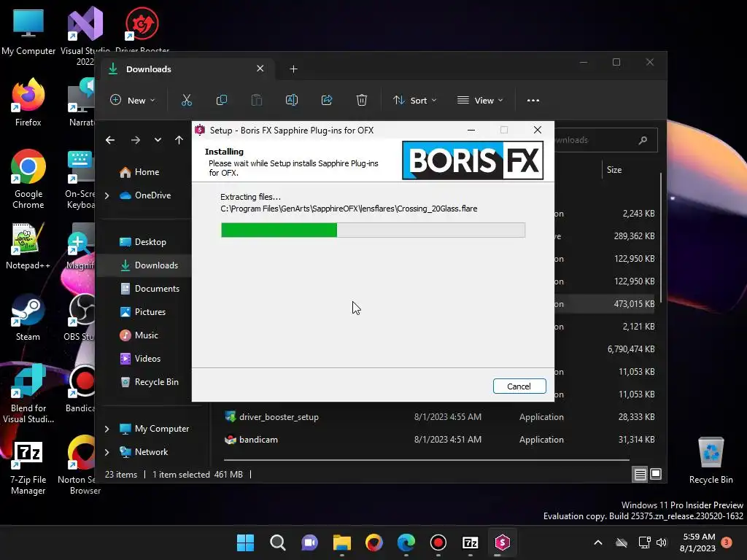Open the Windows Start button
The height and width of the screenshot is (560, 747).
tap(245, 542)
